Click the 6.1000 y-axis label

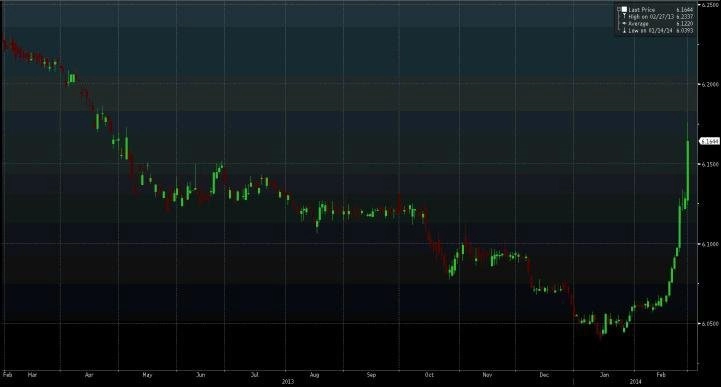[710, 244]
